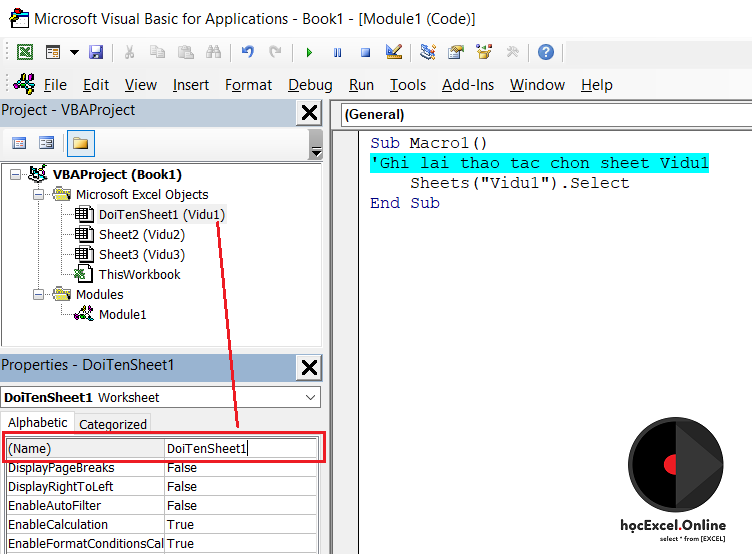Select Sheet2 (Vidu2) in project tree
752x554 pixels.
click(141, 235)
